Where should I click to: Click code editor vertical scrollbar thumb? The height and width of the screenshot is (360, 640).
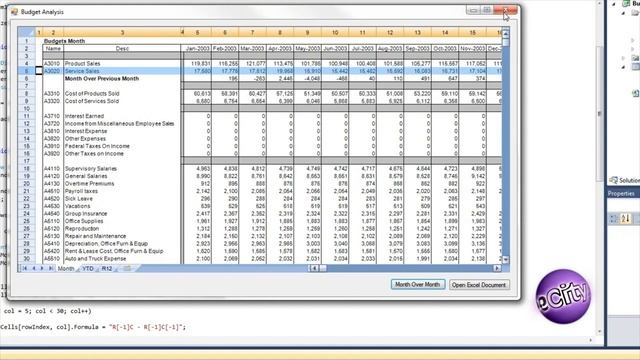600,113
